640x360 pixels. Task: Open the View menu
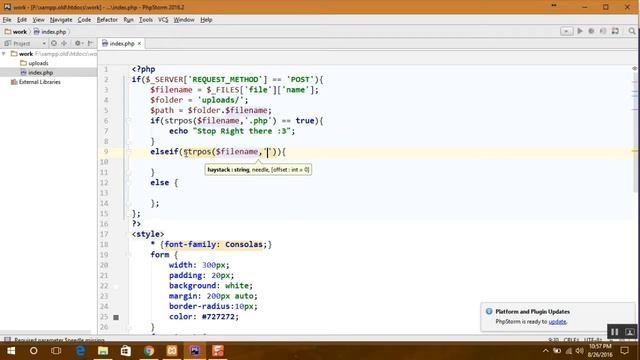(x=38, y=20)
